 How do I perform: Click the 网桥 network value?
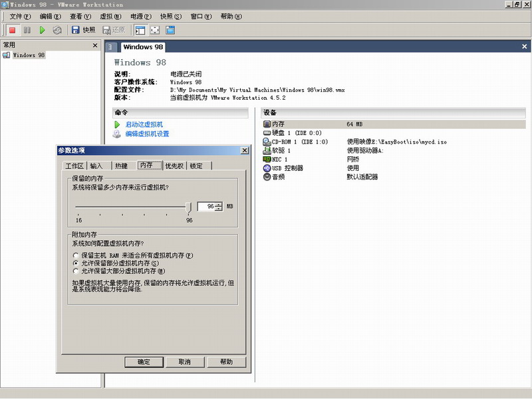353,160
